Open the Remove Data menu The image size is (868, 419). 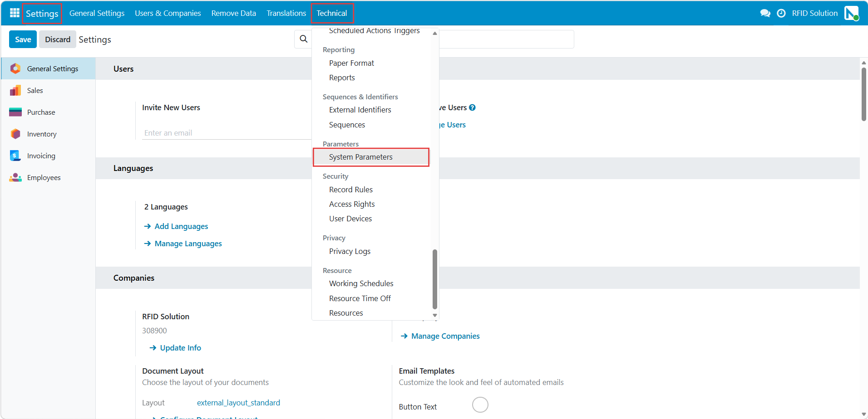(234, 13)
